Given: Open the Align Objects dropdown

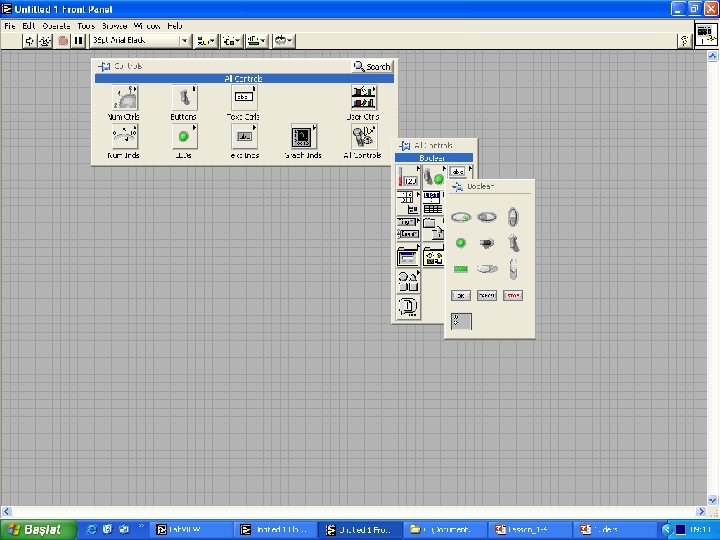Looking at the screenshot, I should (205, 41).
